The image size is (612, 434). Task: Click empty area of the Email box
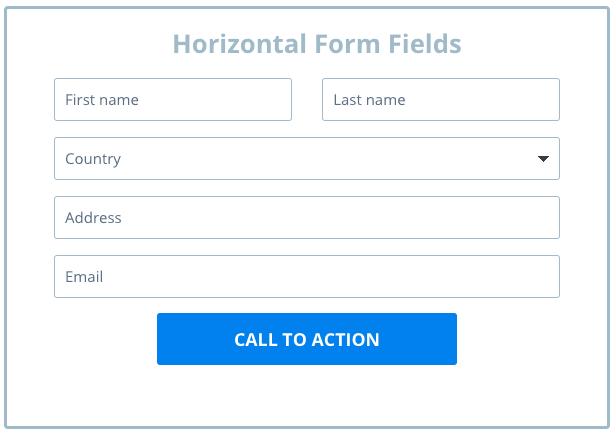pos(380,276)
